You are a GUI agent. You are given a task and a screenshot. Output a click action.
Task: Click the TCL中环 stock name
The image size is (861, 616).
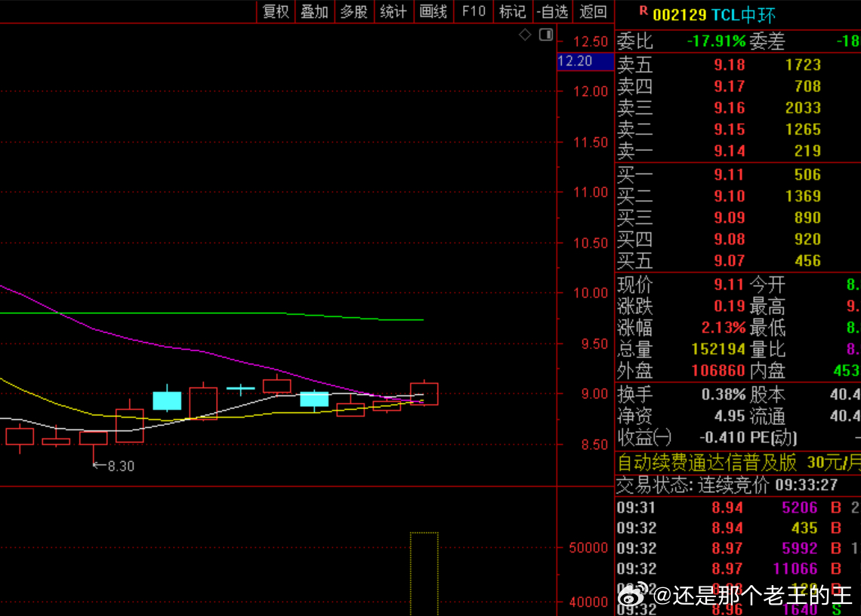[x=743, y=15]
